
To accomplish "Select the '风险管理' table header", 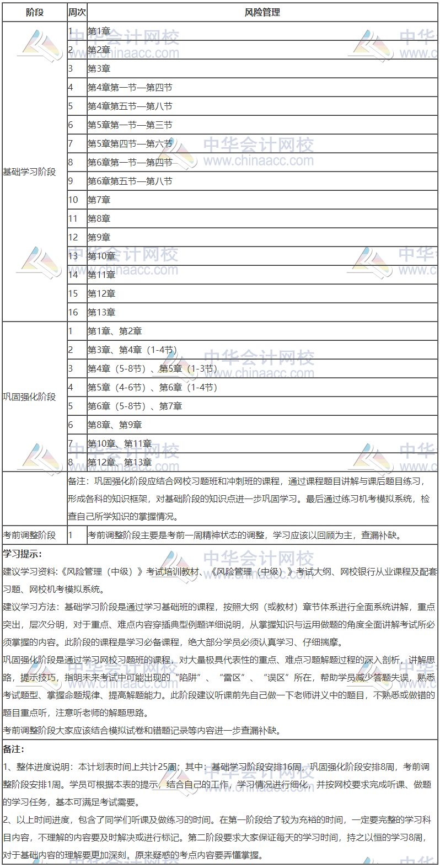I will pos(262,12).
